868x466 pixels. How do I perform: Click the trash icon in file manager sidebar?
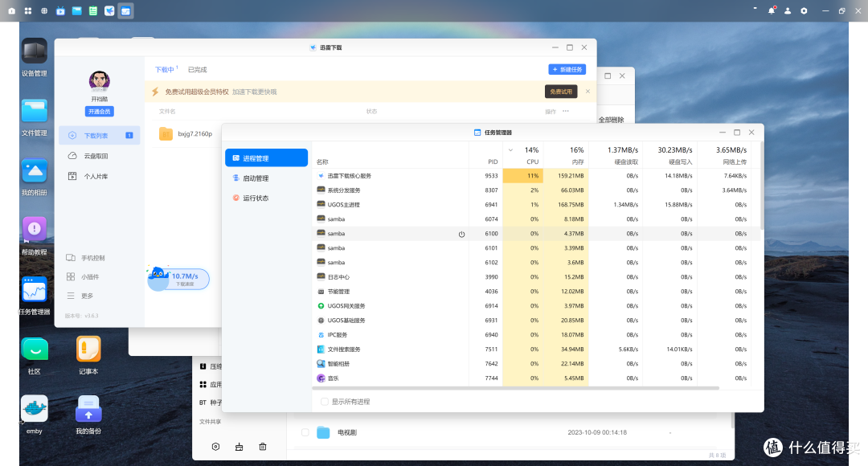point(263,447)
